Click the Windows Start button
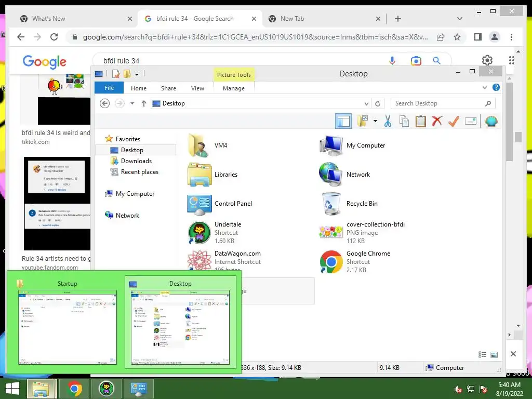This screenshot has width=532, height=399. 12,389
